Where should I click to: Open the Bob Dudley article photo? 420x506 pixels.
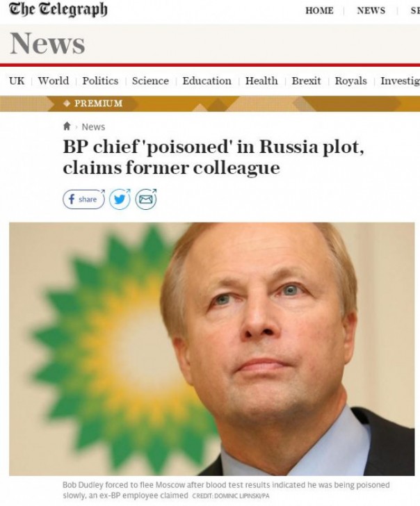tap(211, 349)
